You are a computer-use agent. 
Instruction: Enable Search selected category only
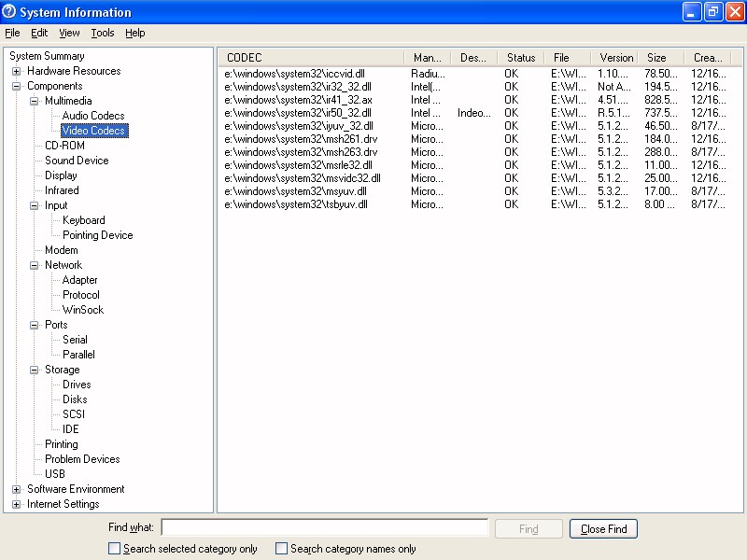click(114, 549)
